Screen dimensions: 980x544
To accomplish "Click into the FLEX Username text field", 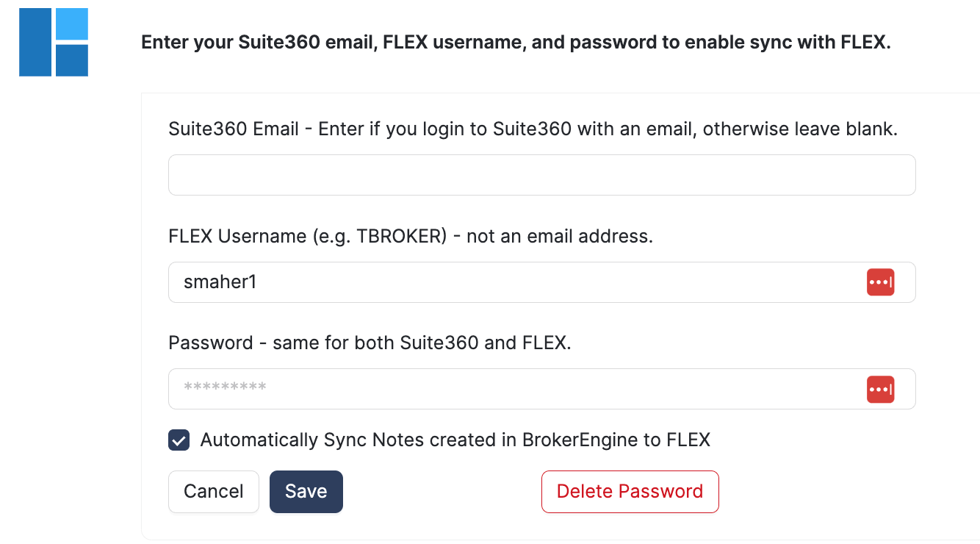I will (x=514, y=282).
